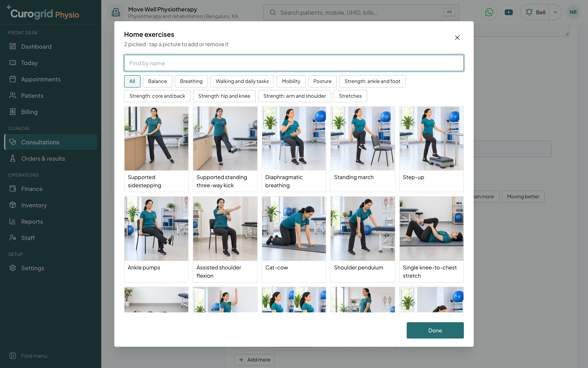Open the Patients section

pyautogui.click(x=51, y=95)
